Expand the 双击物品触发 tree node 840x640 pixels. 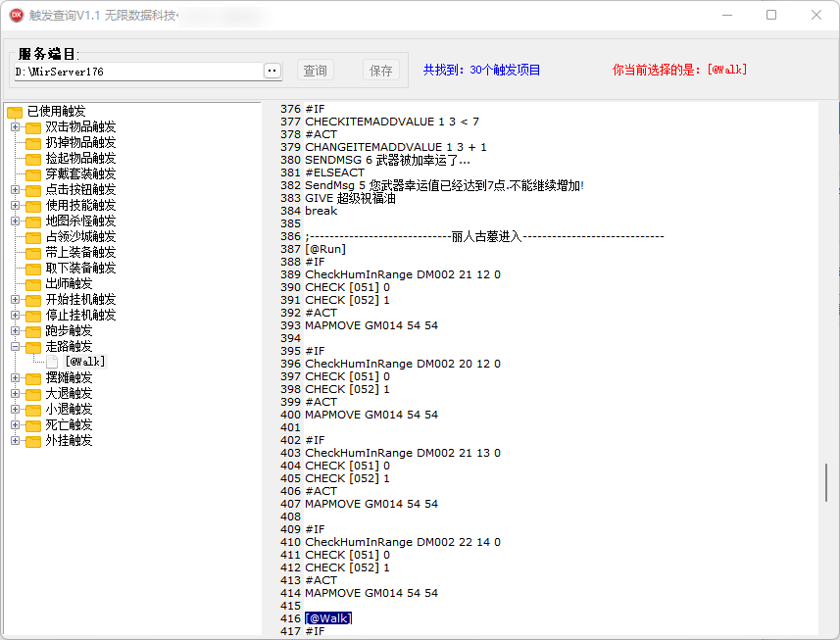tap(15, 127)
